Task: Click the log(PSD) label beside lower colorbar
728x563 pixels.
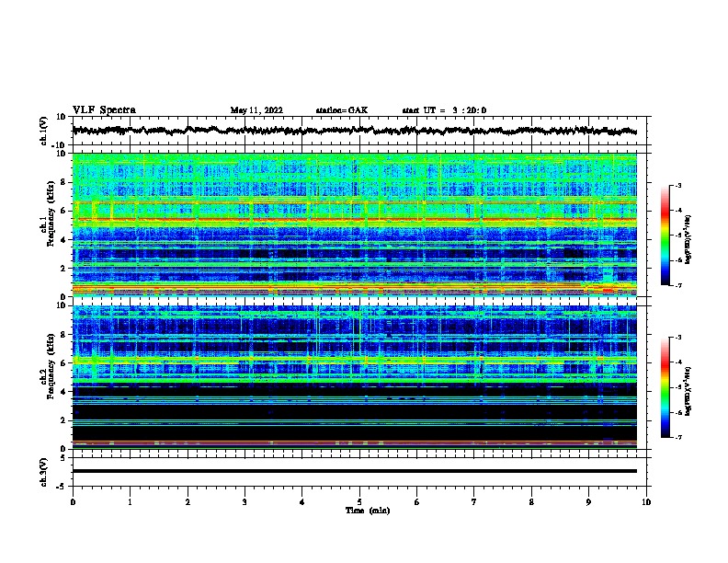Action: click(688, 391)
